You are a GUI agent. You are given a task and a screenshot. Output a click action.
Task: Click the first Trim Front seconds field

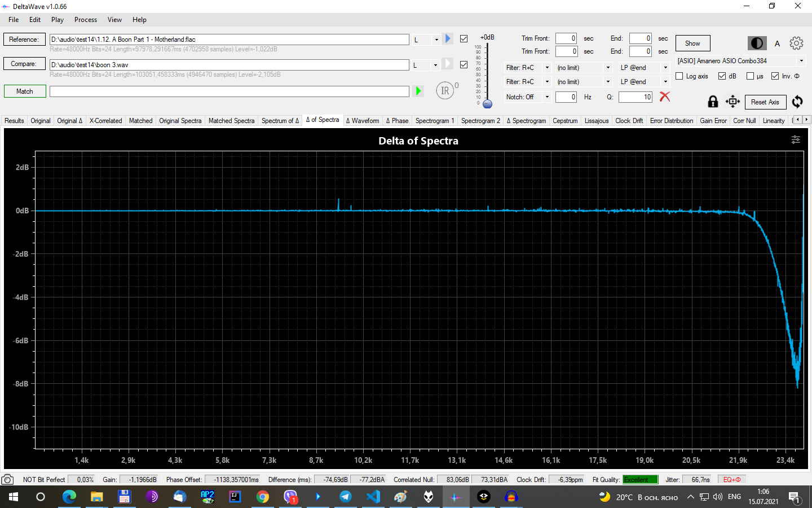(566, 38)
